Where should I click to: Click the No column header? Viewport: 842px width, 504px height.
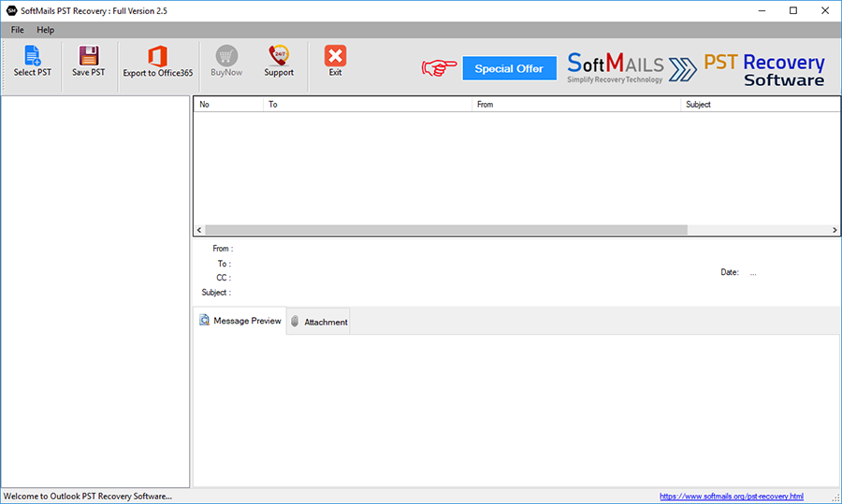[228, 104]
